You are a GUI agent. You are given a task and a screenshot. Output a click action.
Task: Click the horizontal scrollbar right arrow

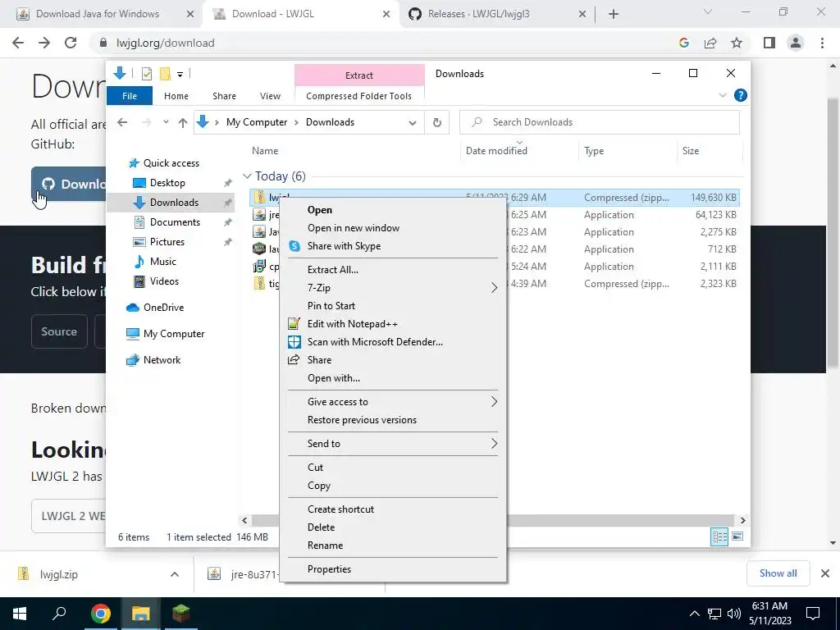(742, 520)
